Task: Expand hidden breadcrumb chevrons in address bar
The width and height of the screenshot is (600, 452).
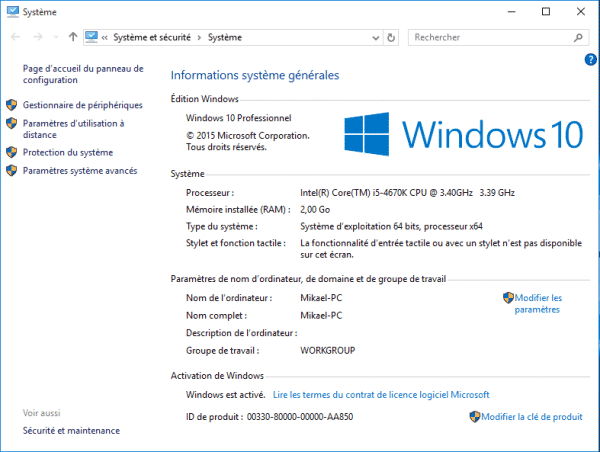Action: click(104, 38)
